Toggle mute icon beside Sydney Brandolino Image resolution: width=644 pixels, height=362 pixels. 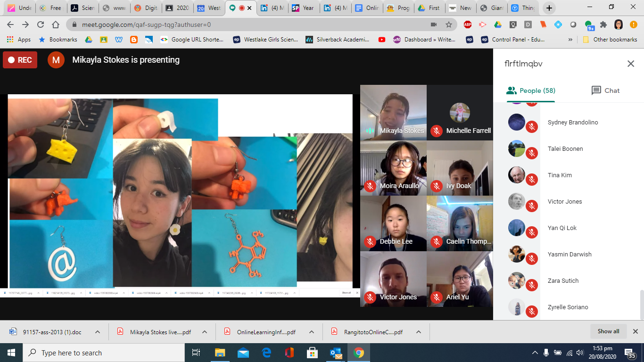[x=532, y=127]
